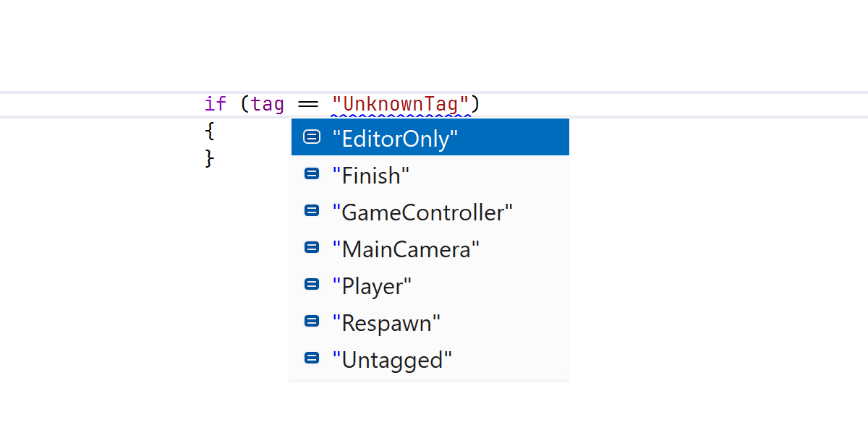868x435 pixels.
Task: Click the icon beside "GameController" entry
Action: (312, 211)
